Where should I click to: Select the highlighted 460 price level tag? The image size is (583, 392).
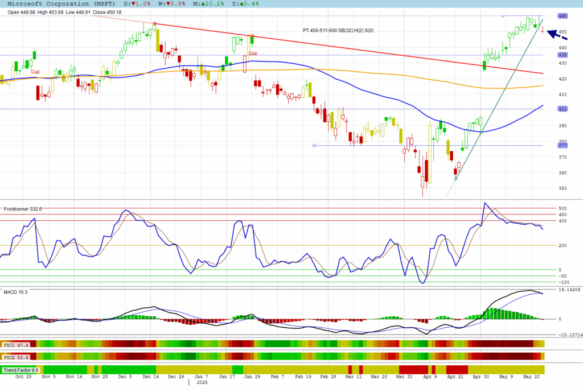[x=563, y=16]
